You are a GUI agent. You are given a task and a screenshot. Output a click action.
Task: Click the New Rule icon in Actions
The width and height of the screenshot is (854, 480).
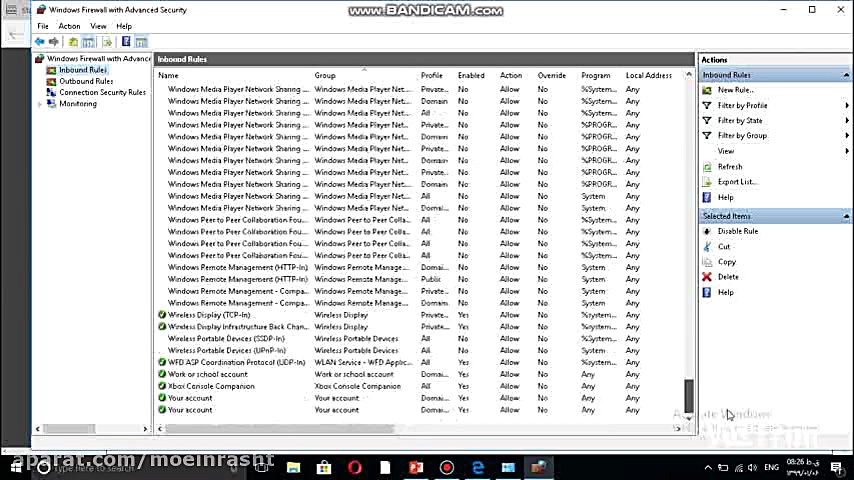pyautogui.click(x=707, y=90)
